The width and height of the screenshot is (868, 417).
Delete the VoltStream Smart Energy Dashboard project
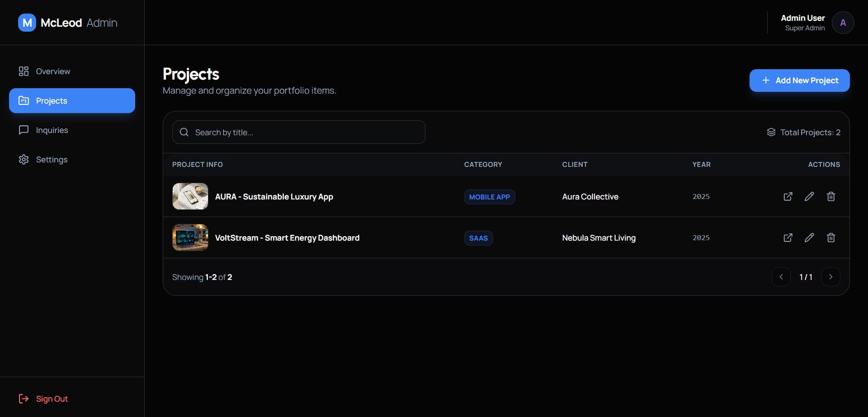click(x=831, y=237)
